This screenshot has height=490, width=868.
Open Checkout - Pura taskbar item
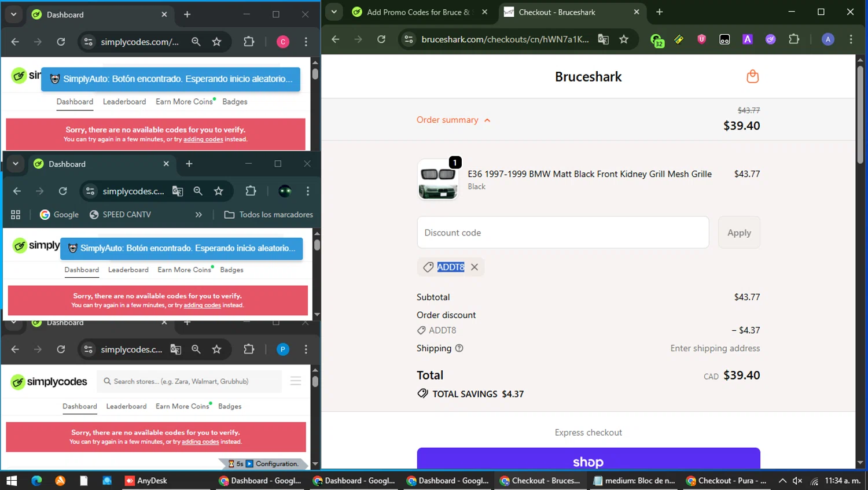click(x=726, y=481)
